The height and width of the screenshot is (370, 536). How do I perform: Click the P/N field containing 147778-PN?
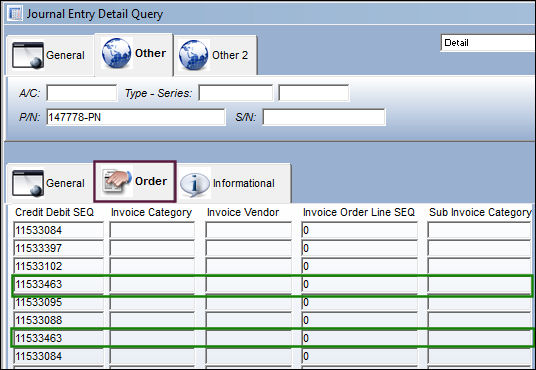point(136,117)
